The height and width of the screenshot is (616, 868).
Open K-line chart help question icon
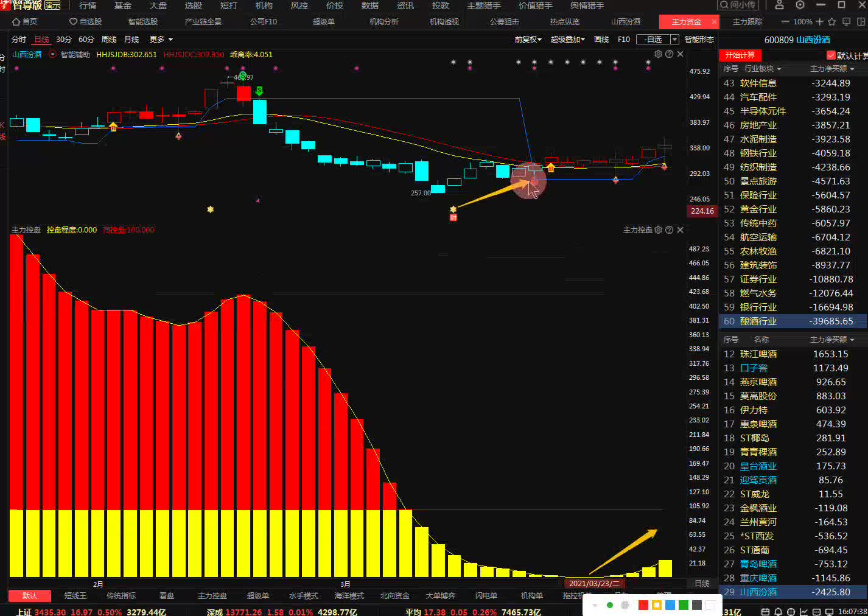(x=669, y=54)
